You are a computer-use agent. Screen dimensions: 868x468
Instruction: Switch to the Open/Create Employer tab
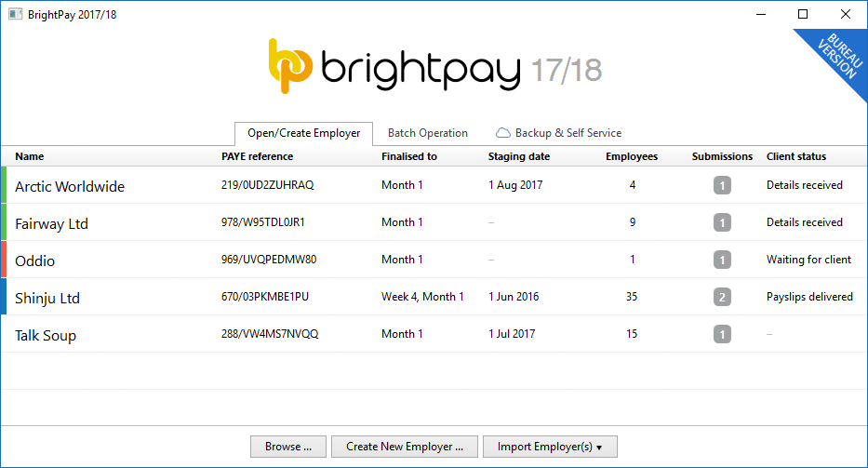(x=303, y=133)
